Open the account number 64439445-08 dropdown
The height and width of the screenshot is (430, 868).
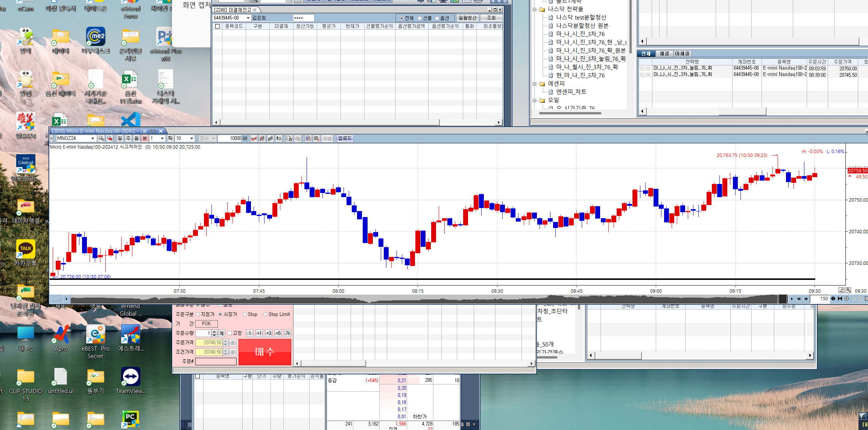click(248, 18)
